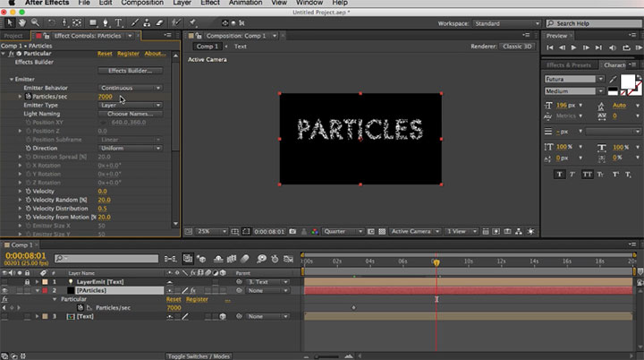Open the Graph Editor in timeline

(289, 259)
